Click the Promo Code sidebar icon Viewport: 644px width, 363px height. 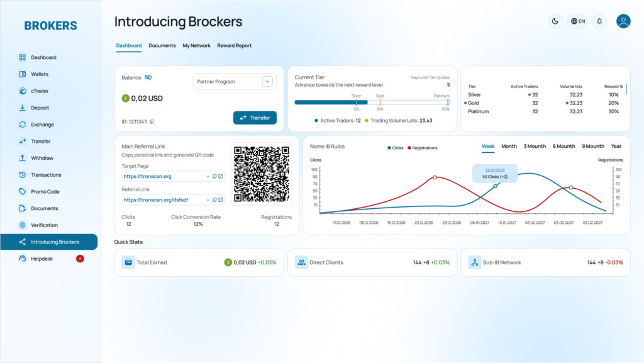point(21,191)
